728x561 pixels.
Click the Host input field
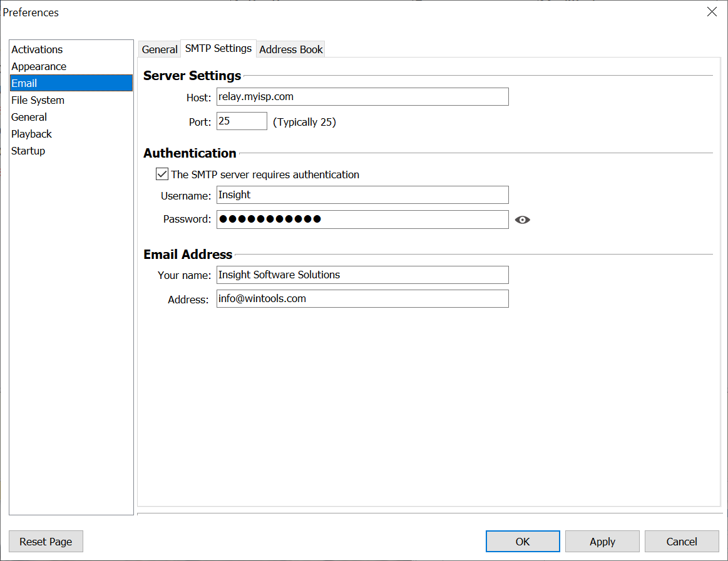[x=362, y=97]
